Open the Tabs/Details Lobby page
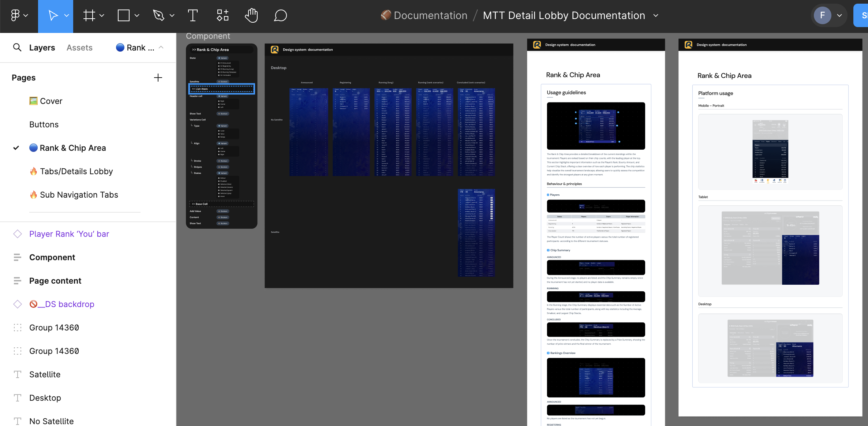 pyautogui.click(x=76, y=171)
